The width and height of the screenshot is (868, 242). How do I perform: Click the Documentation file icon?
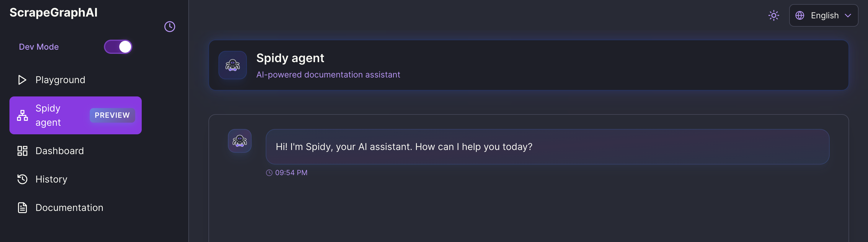pos(22,208)
